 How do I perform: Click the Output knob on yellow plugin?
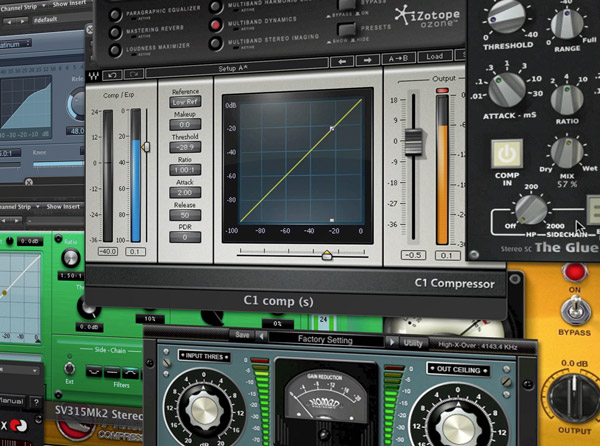click(x=573, y=398)
